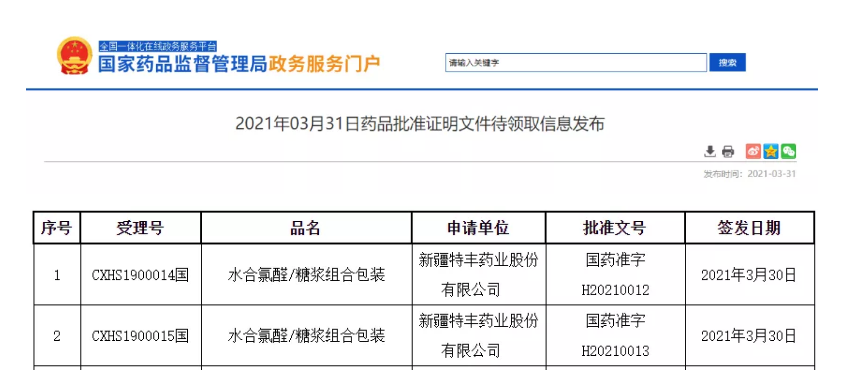Click the 受理号 column header
The image size is (868, 389).
(140, 227)
